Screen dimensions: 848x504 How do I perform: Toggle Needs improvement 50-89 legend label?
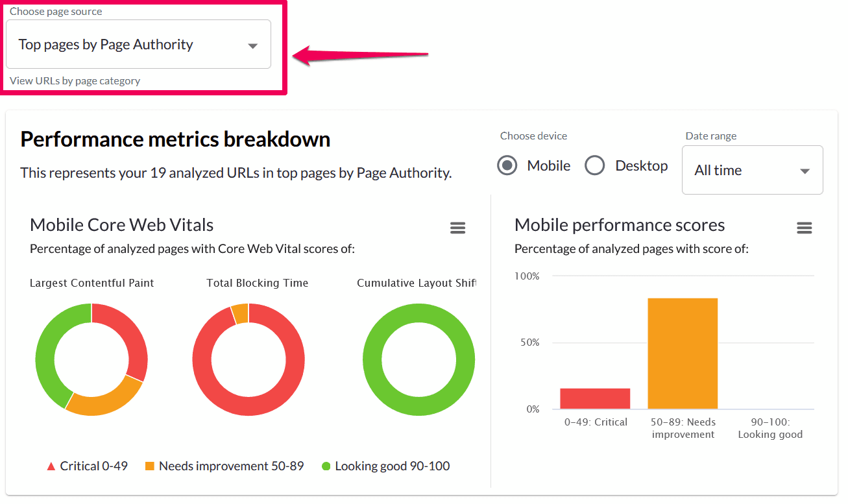tap(231, 466)
